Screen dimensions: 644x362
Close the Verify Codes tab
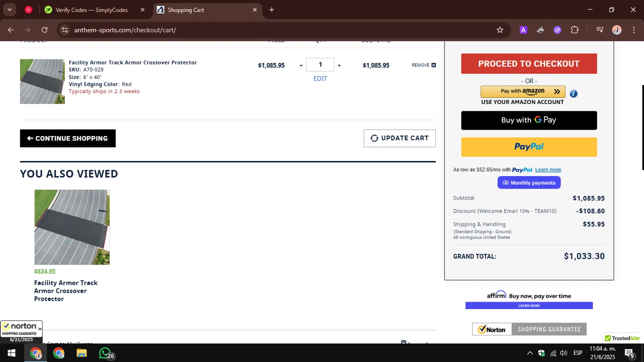pos(143,9)
